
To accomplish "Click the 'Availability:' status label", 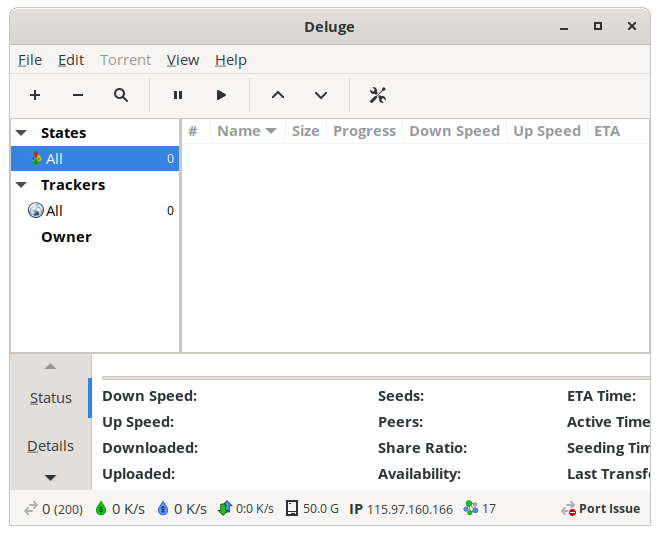I will tap(420, 474).
